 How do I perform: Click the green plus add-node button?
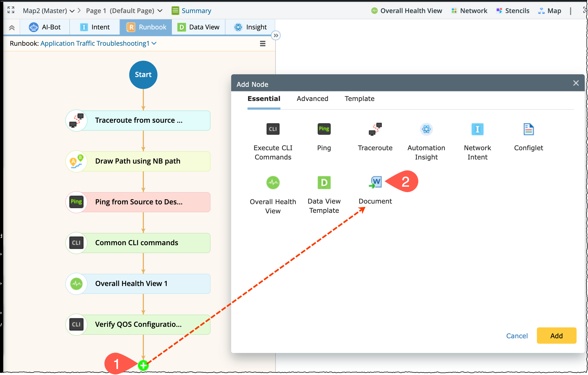click(x=143, y=365)
